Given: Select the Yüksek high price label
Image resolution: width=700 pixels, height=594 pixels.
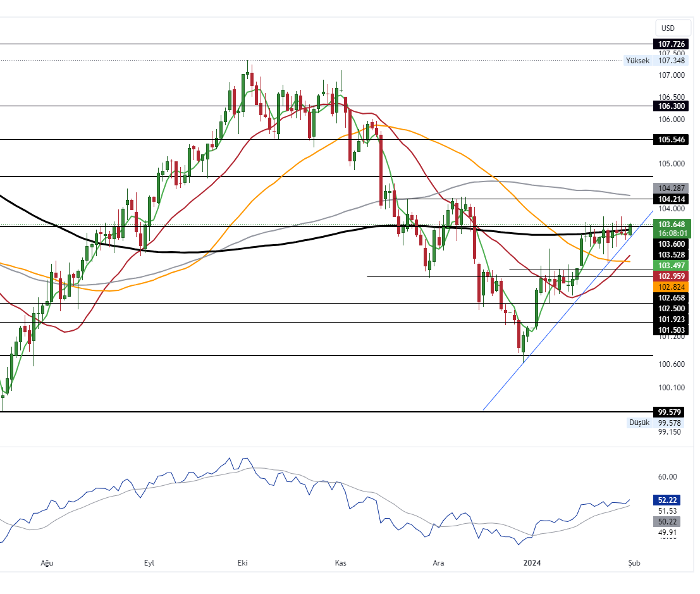Looking at the screenshot, I should [637, 61].
